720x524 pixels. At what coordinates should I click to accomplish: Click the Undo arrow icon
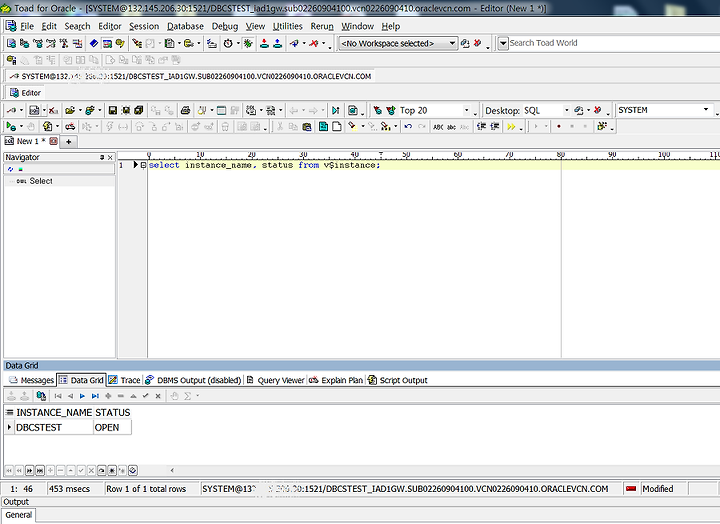tap(408, 126)
